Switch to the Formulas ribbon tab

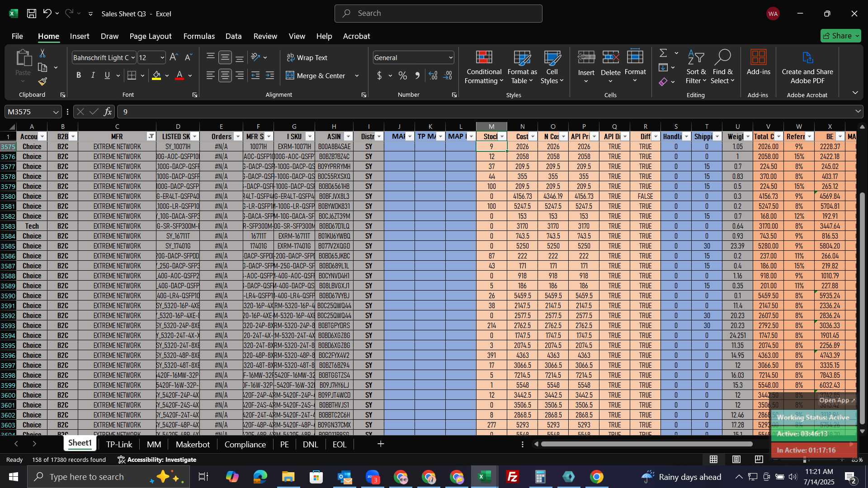pos(199,36)
